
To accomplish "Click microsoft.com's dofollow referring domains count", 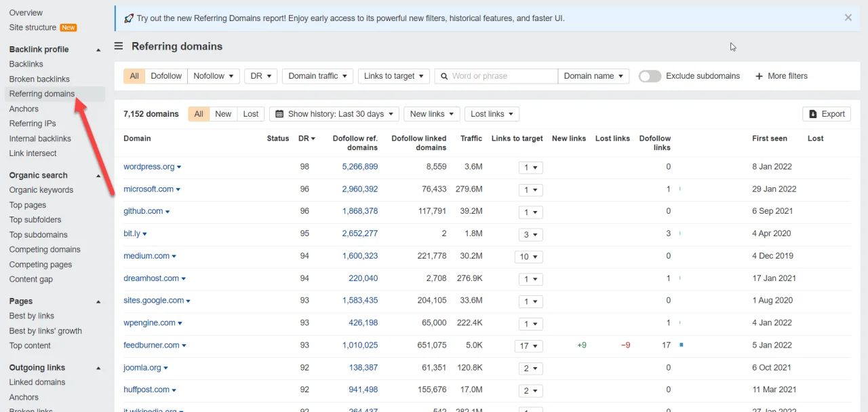I will pos(360,189).
